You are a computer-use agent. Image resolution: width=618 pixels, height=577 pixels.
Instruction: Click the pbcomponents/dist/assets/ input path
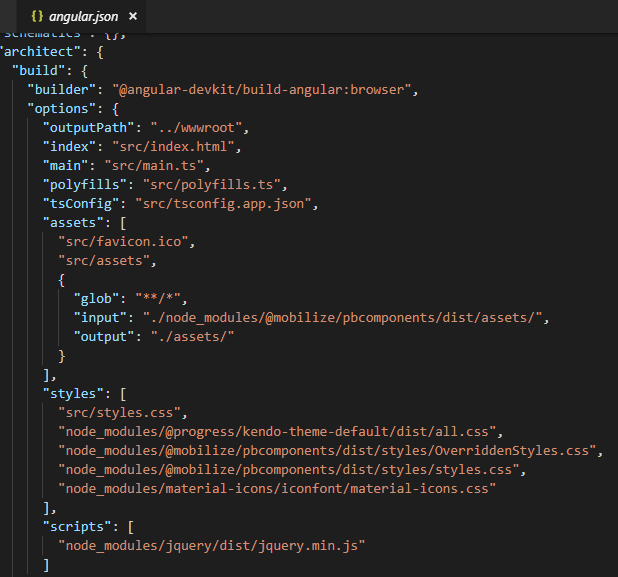343,318
